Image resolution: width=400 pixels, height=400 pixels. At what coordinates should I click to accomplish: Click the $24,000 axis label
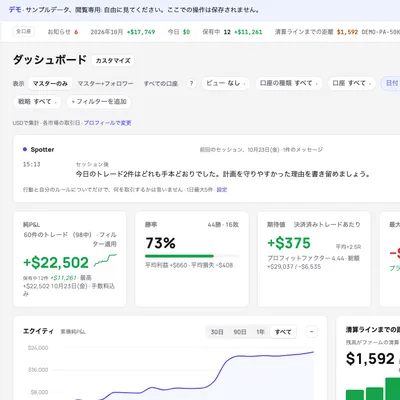38,348
